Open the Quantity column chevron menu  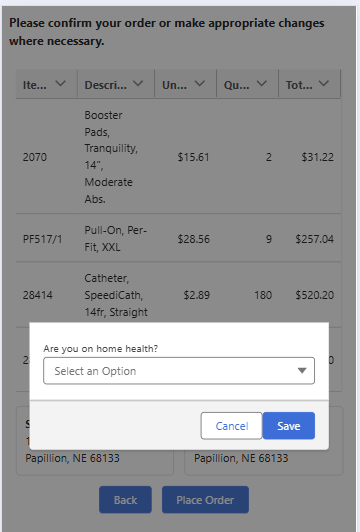(262, 83)
